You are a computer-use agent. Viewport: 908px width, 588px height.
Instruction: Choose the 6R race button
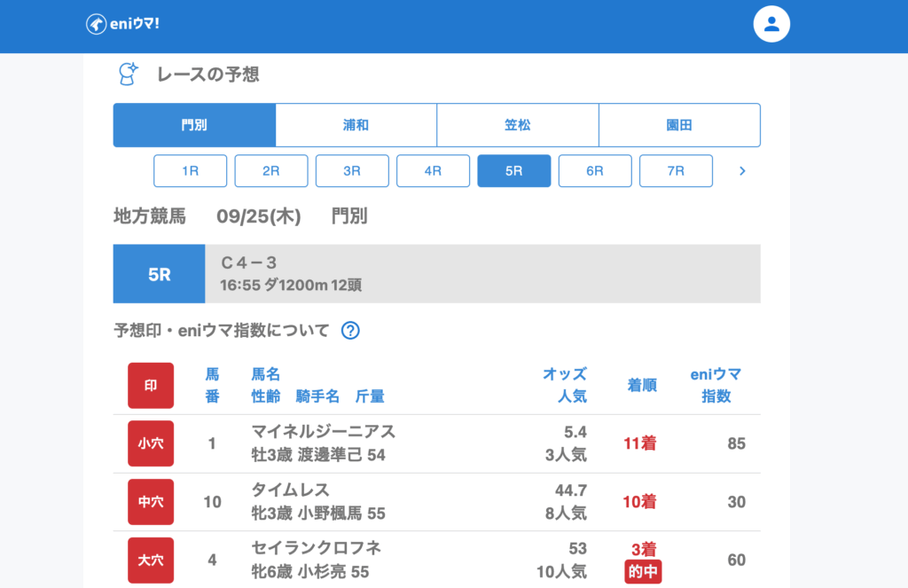594,171
